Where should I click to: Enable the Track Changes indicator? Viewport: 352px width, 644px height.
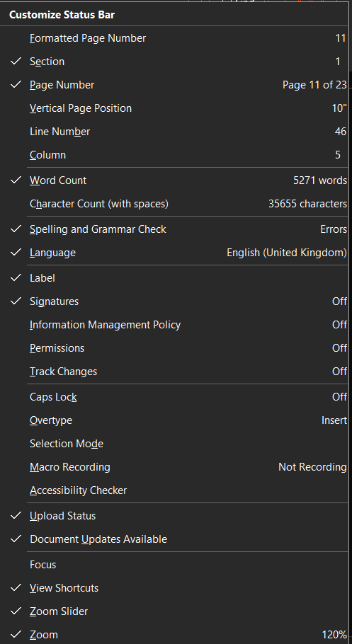click(x=174, y=372)
